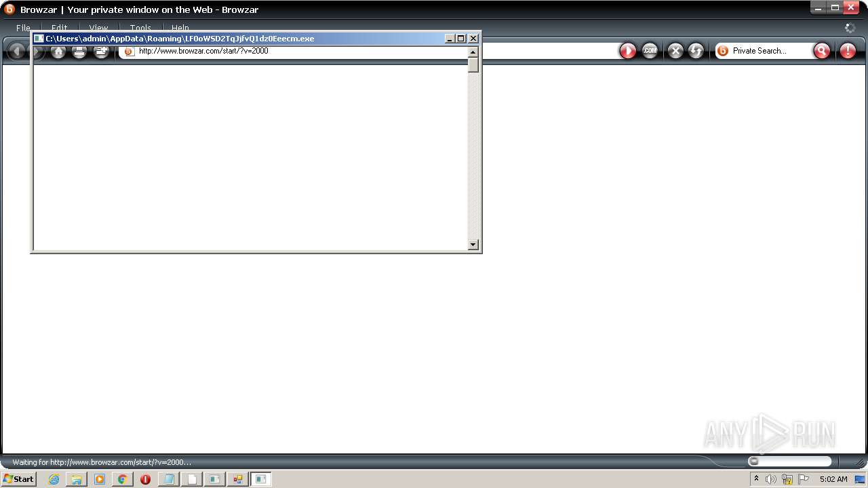Switch to the active exe taskbar button
This screenshot has height=488, width=868.
click(261, 479)
